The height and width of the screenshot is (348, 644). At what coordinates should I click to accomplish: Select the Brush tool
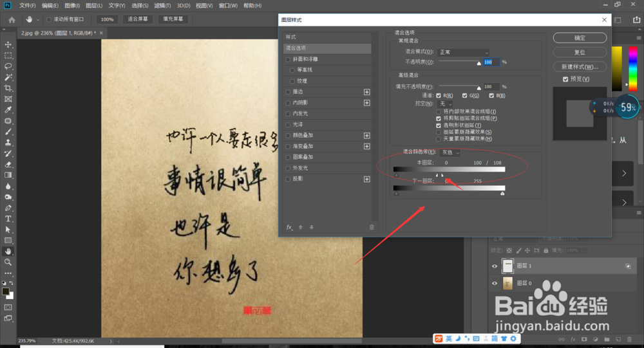(x=8, y=132)
